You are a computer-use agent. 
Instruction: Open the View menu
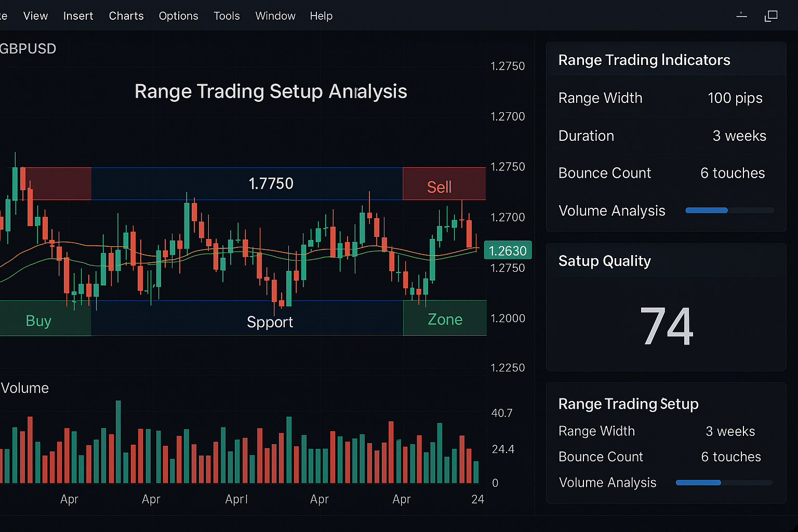[35, 16]
